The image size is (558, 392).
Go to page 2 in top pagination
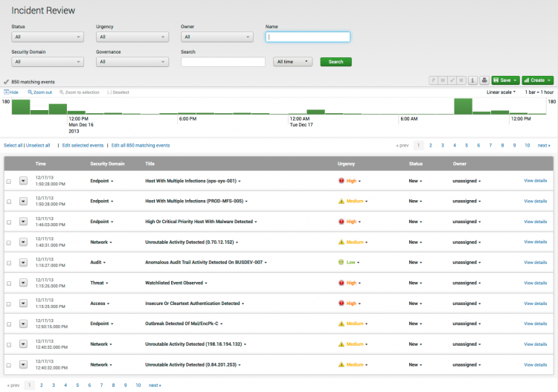(x=431, y=146)
